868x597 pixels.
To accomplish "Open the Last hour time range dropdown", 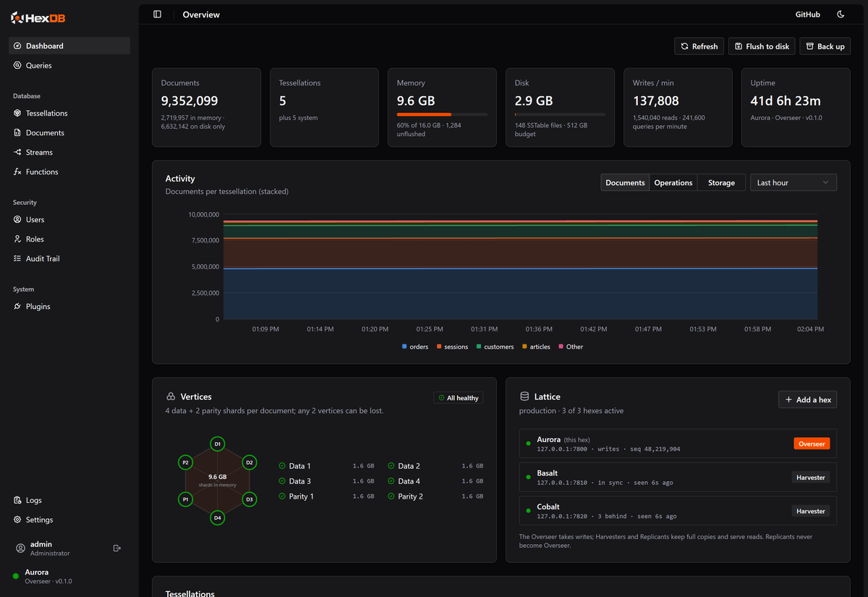I will 793,182.
